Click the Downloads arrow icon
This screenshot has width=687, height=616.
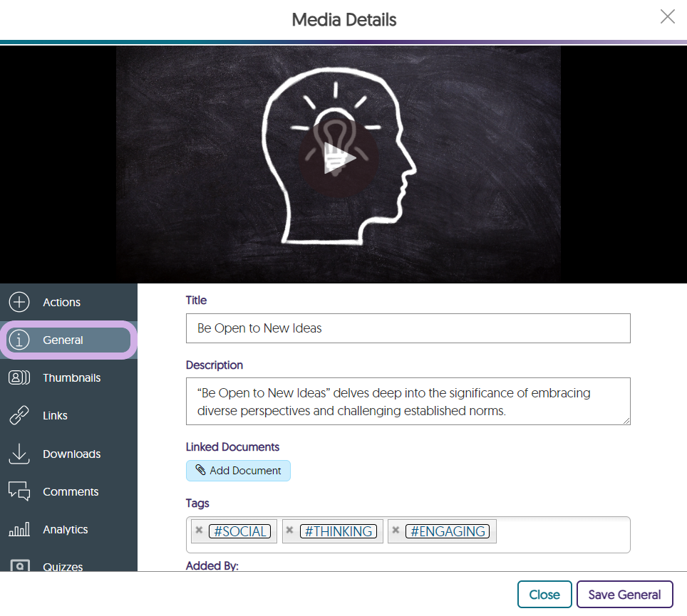19,454
